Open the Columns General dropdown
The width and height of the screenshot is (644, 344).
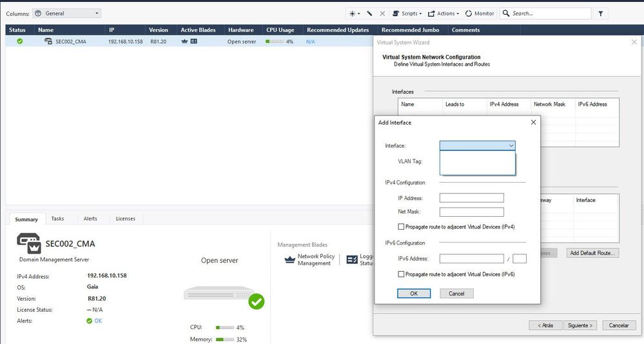(66, 14)
